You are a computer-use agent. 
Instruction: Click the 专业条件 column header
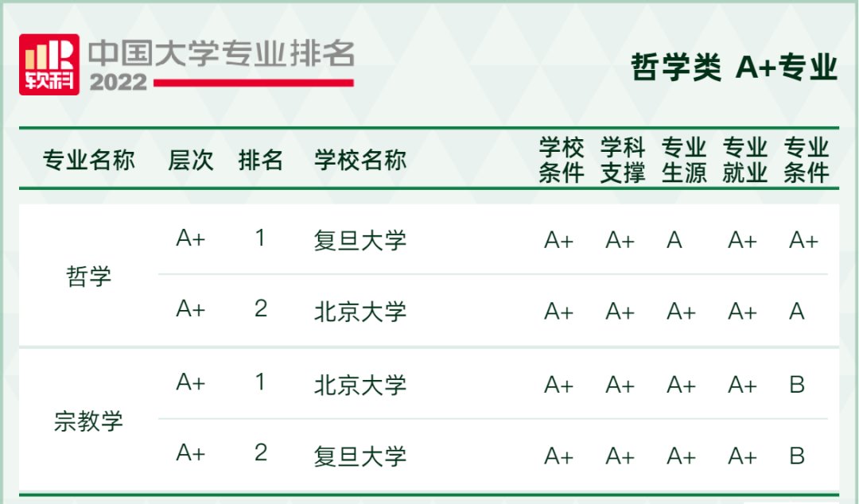pyautogui.click(x=807, y=160)
